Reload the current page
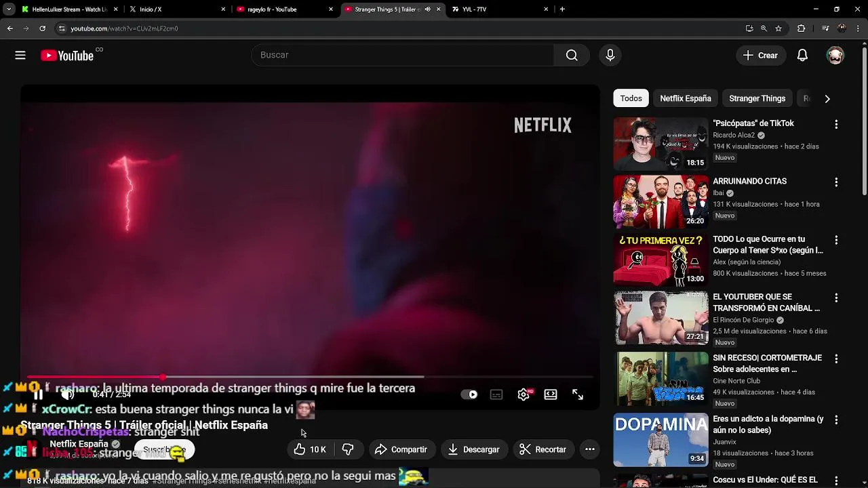The image size is (868, 488). [x=42, y=28]
